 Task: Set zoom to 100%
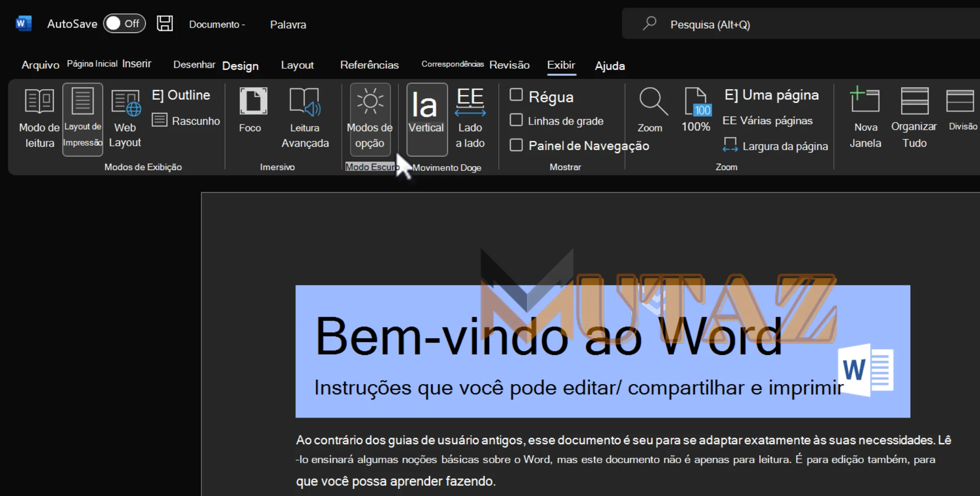(696, 110)
